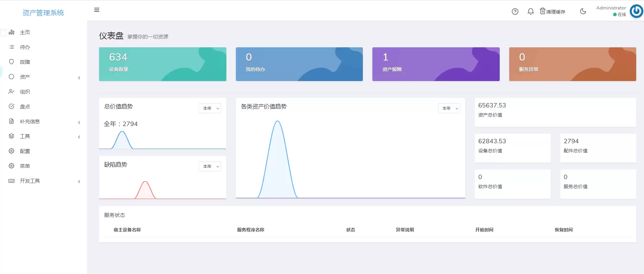Click the 服务状态 panel title
This screenshot has height=274, width=644.
coord(115,215)
